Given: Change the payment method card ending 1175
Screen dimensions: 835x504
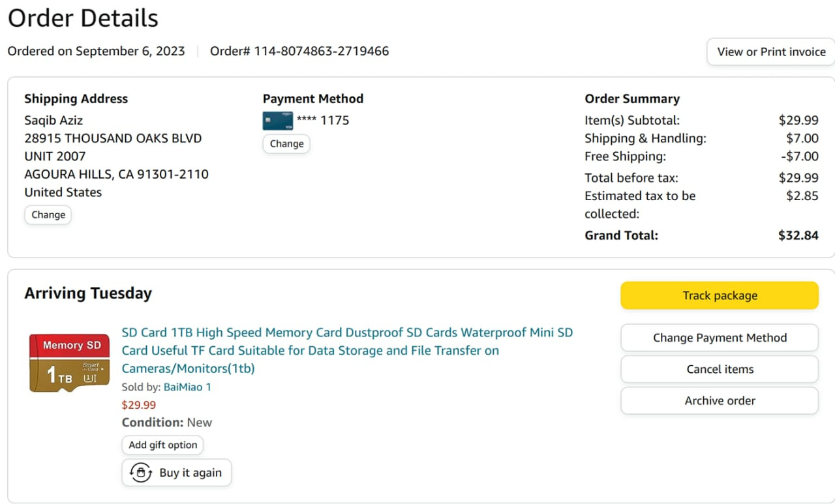Looking at the screenshot, I should 286,144.
